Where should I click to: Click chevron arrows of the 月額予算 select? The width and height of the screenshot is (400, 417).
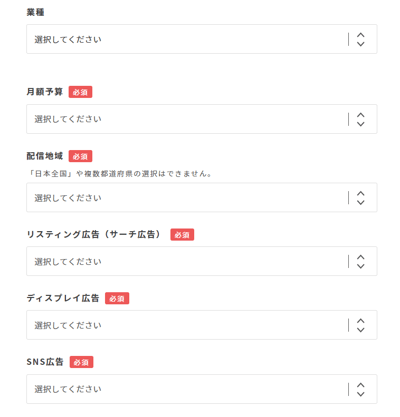360,119
